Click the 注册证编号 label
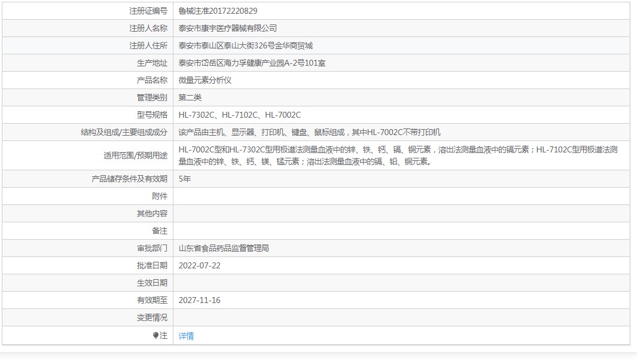 [148, 11]
